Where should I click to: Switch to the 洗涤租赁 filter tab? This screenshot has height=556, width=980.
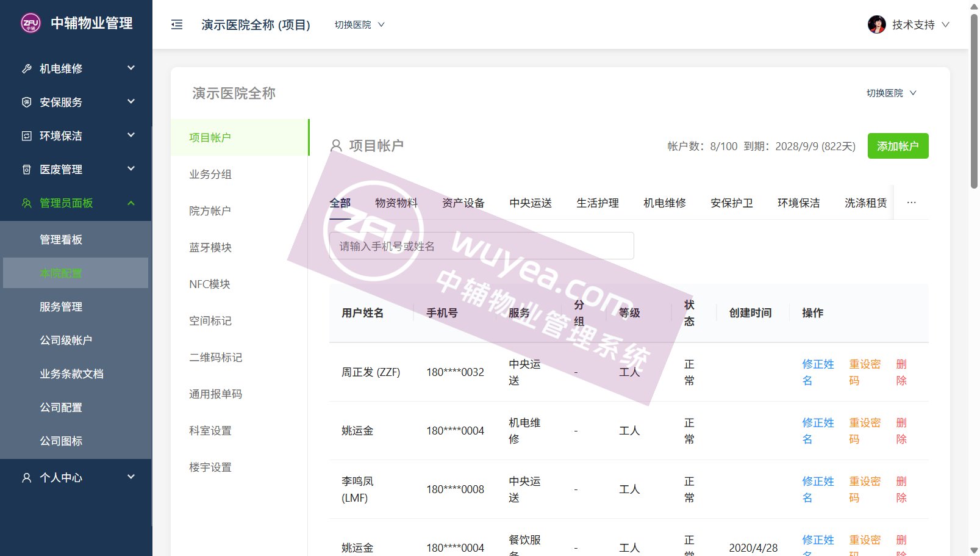[x=866, y=203]
